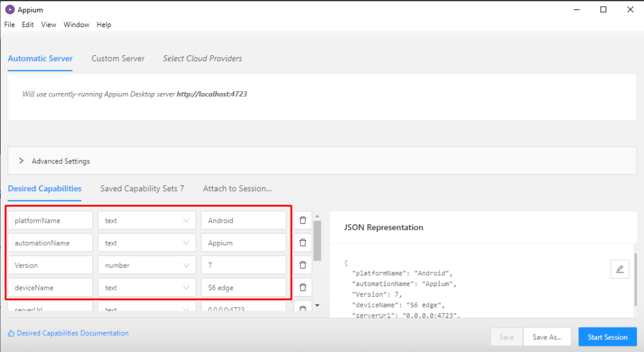Edit the raw JSON representation
The image size is (644, 352).
[619, 269]
